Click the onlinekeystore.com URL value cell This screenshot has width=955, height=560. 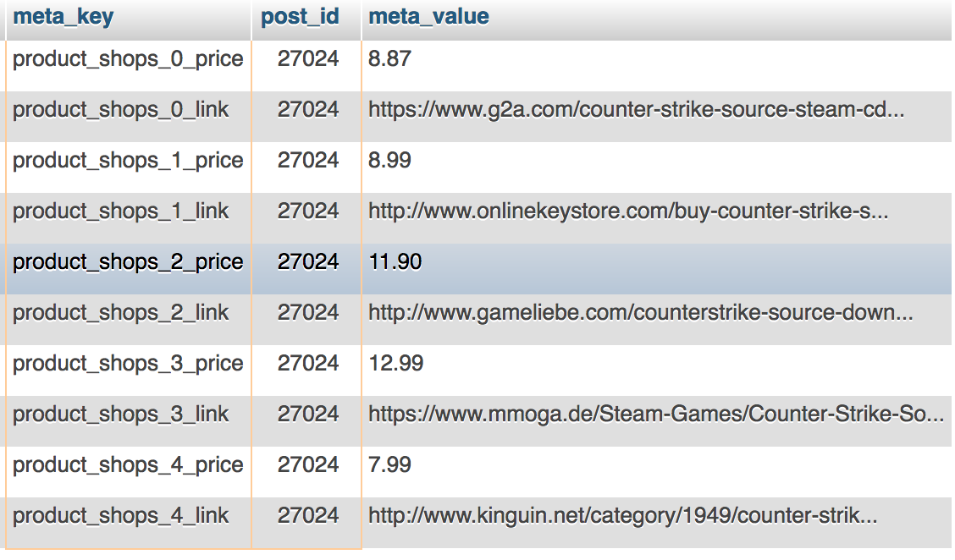click(x=657, y=218)
